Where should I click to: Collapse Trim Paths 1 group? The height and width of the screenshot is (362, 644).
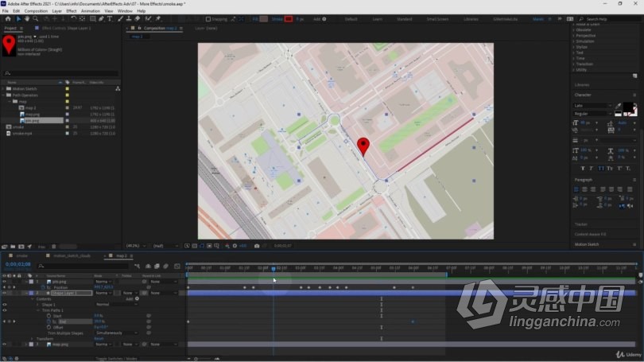tap(38, 310)
